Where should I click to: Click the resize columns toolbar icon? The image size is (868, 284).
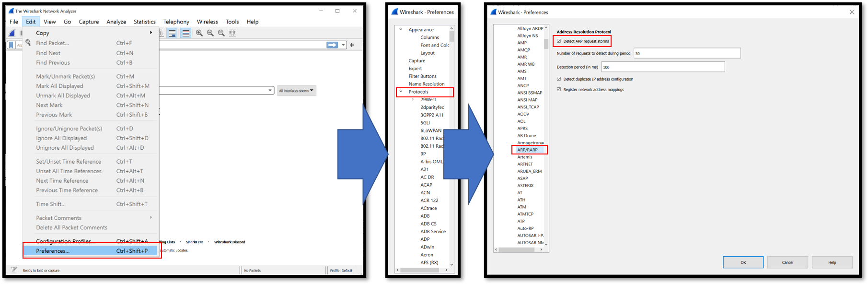pyautogui.click(x=232, y=33)
